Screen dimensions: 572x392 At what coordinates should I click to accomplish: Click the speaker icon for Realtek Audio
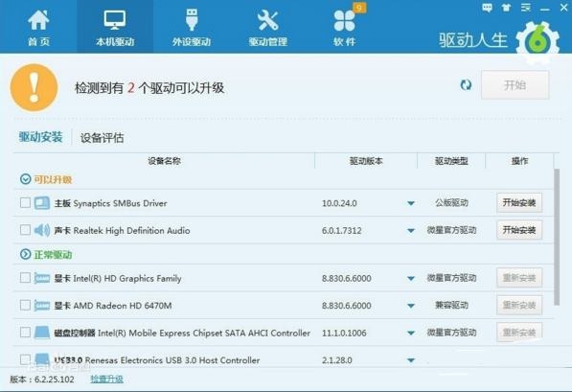[42, 230]
